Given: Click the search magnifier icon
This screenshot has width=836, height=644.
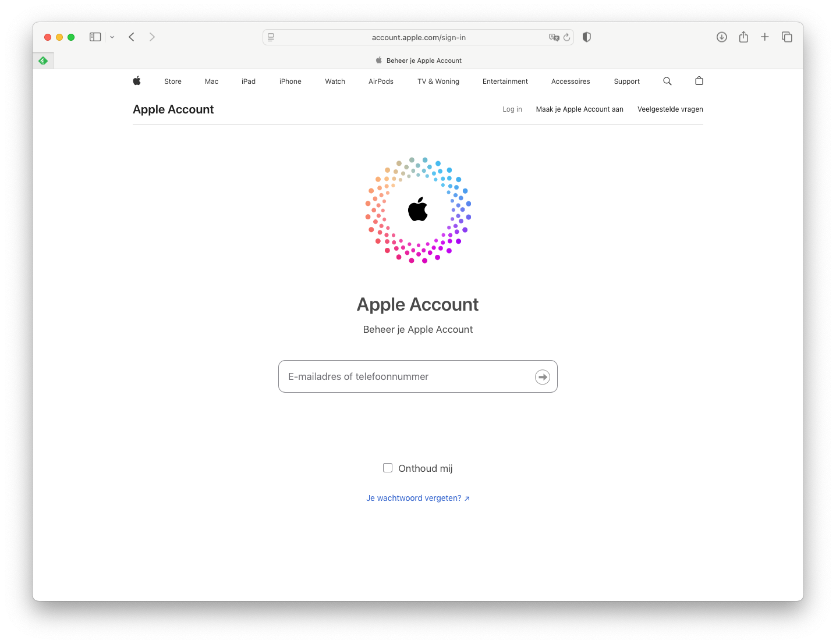Looking at the screenshot, I should tap(668, 81).
